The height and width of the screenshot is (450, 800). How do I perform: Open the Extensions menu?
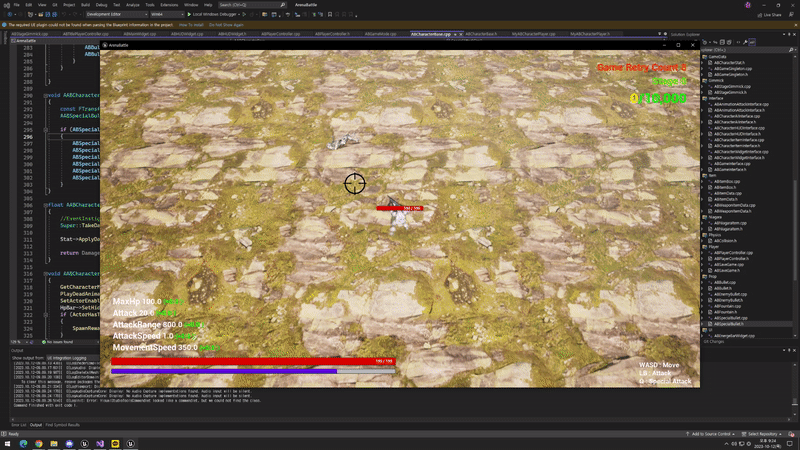click(x=169, y=5)
